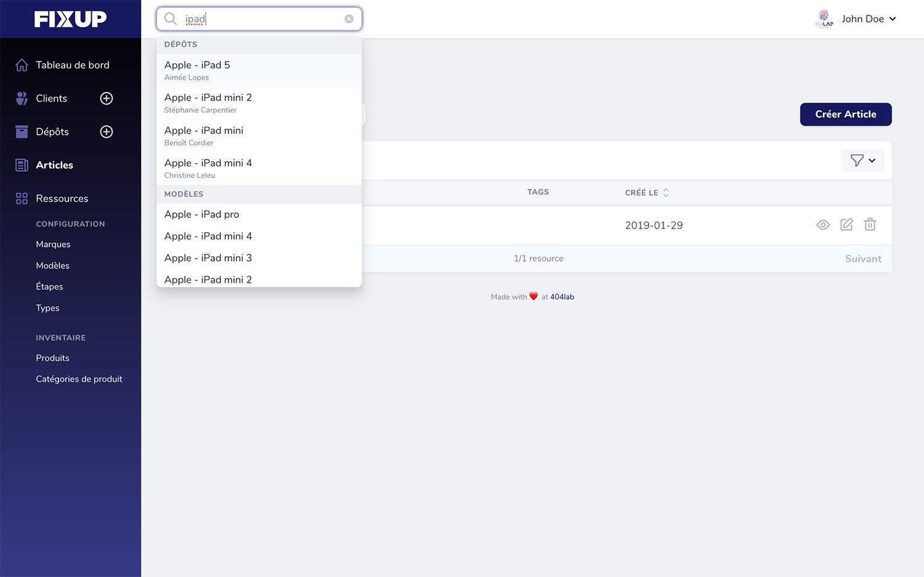Delete the article with the trash icon
Image resolution: width=924 pixels, height=577 pixels.
(x=870, y=225)
